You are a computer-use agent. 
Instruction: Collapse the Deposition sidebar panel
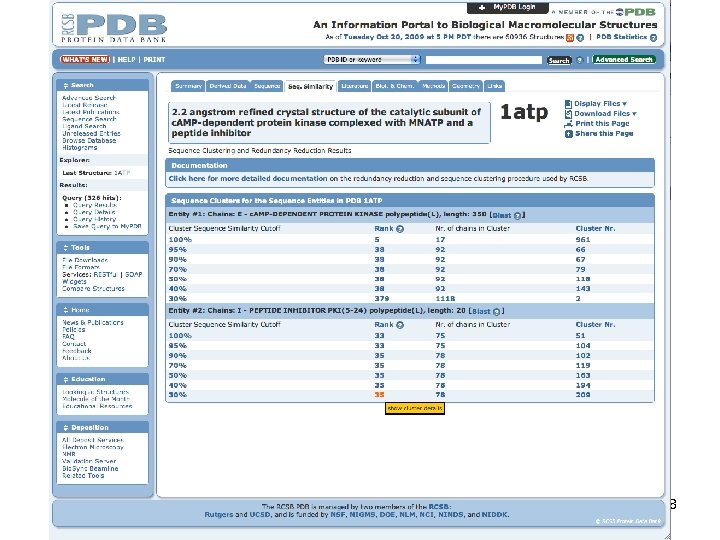[66, 428]
